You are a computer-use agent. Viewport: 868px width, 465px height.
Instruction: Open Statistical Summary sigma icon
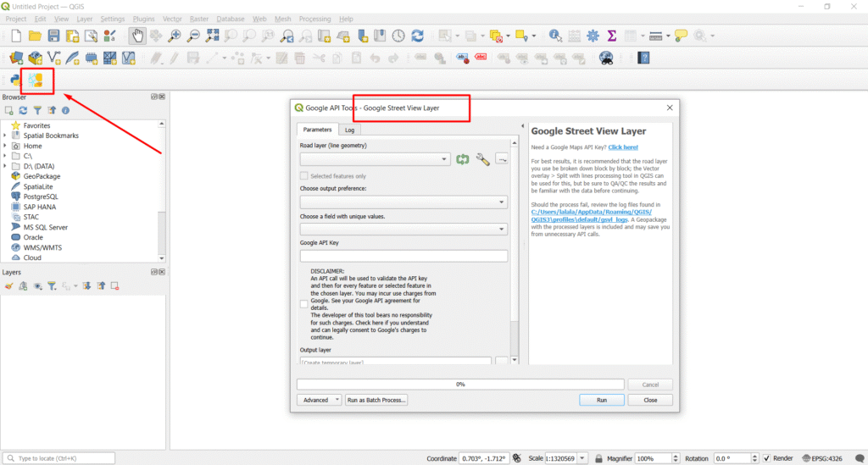pos(612,36)
